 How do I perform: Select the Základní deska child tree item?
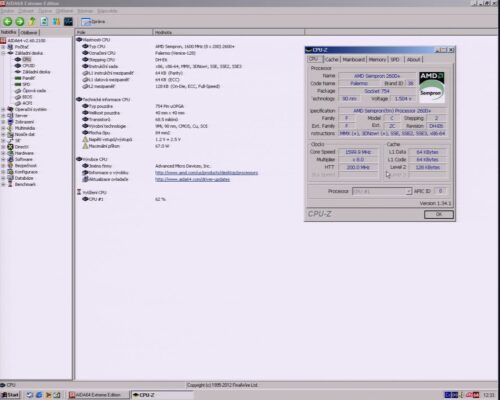click(x=36, y=72)
